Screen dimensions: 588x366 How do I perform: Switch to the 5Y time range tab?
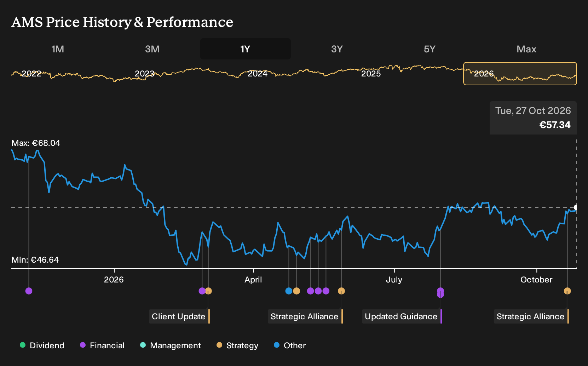click(x=430, y=49)
